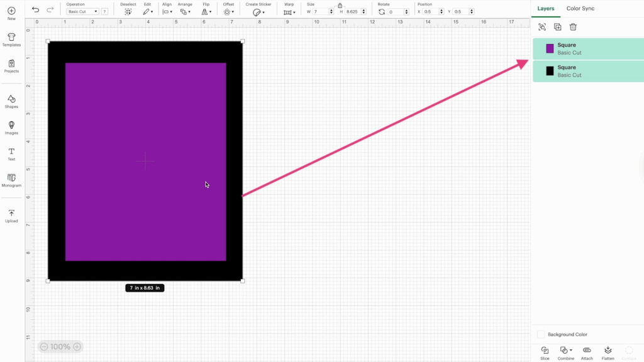
Task: Click the Rotate icon
Action: pos(382,11)
